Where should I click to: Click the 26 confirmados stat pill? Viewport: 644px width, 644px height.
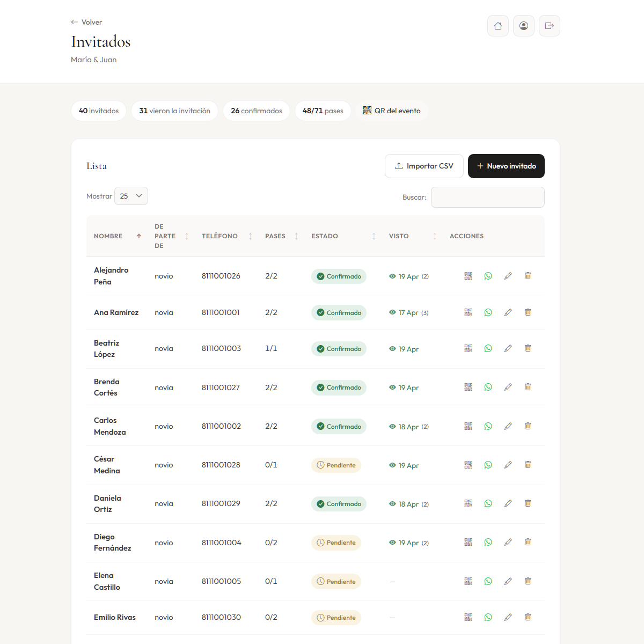point(257,111)
